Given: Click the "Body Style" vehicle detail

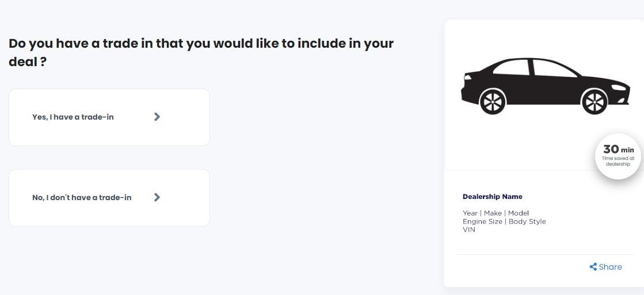Looking at the screenshot, I should tap(527, 221).
